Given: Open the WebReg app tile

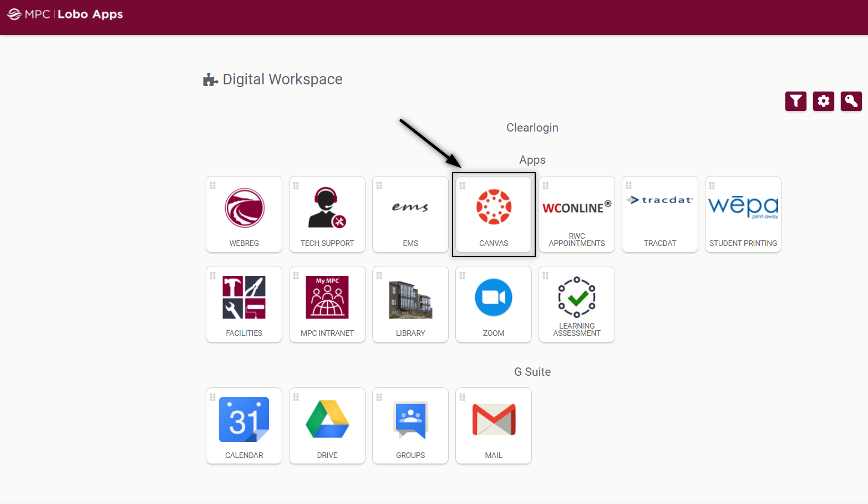Looking at the screenshot, I should (244, 214).
